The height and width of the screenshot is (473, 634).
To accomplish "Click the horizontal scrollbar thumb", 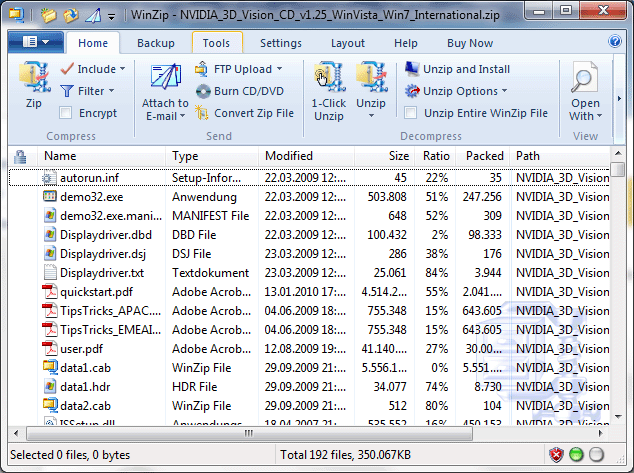I will (249, 433).
